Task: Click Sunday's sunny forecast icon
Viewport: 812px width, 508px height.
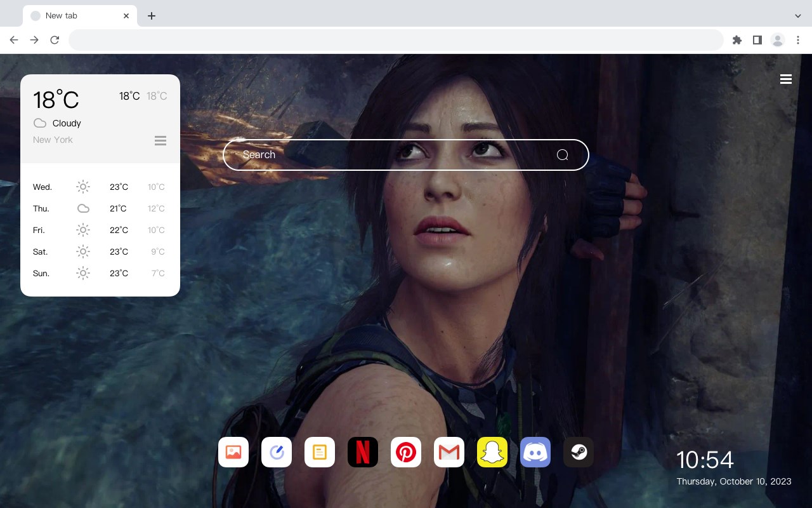Action: pos(83,273)
